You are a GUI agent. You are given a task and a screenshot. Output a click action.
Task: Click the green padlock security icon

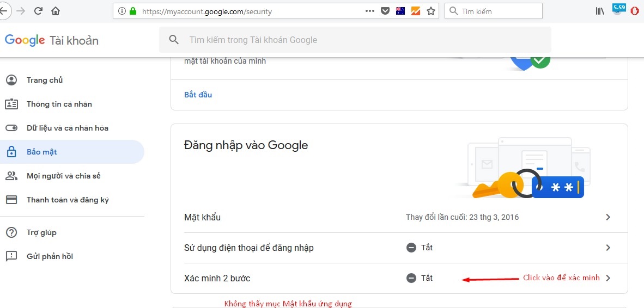click(x=132, y=11)
